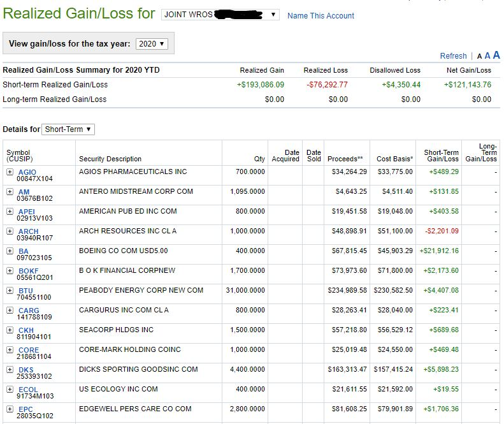Click the Date Acquired column header
Image resolution: width=504 pixels, height=424 pixels.
[x=285, y=156]
